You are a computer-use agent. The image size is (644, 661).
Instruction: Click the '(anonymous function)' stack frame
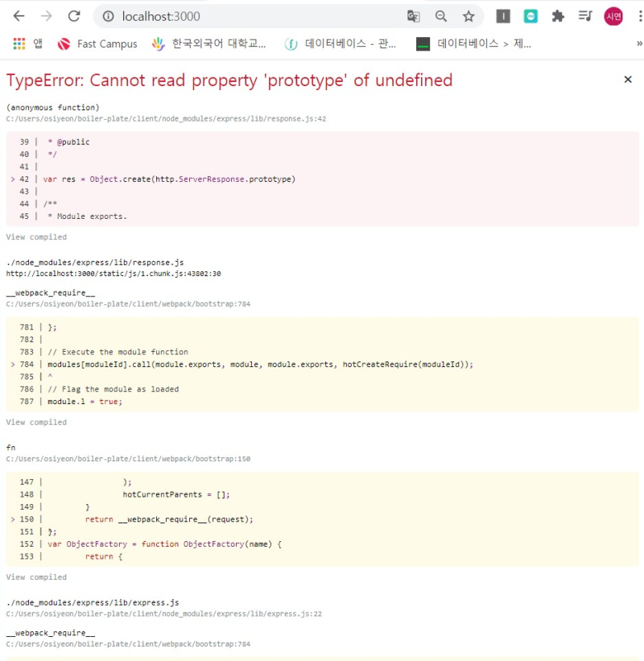pyautogui.click(x=52, y=108)
